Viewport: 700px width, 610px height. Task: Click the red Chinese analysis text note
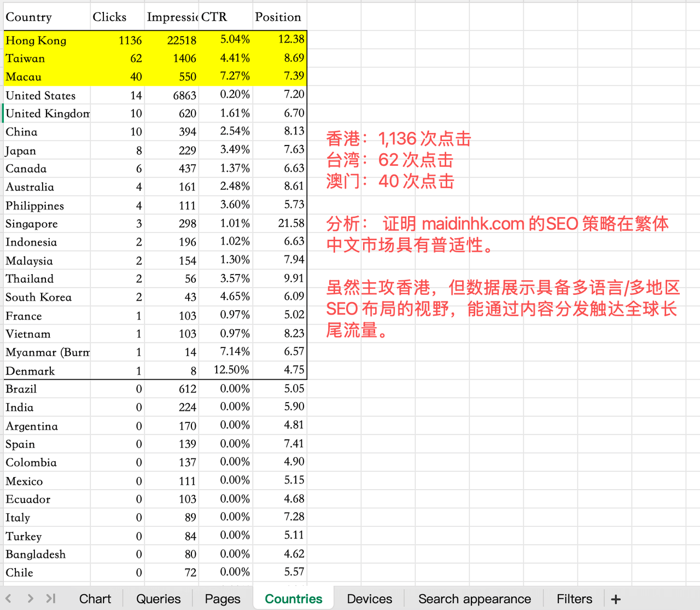pyautogui.click(x=497, y=234)
